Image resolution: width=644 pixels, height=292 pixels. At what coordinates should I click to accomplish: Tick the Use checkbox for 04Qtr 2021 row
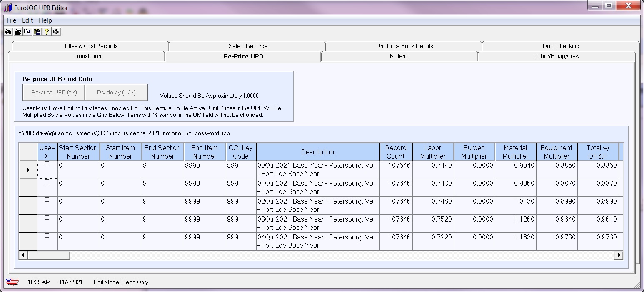tap(47, 236)
